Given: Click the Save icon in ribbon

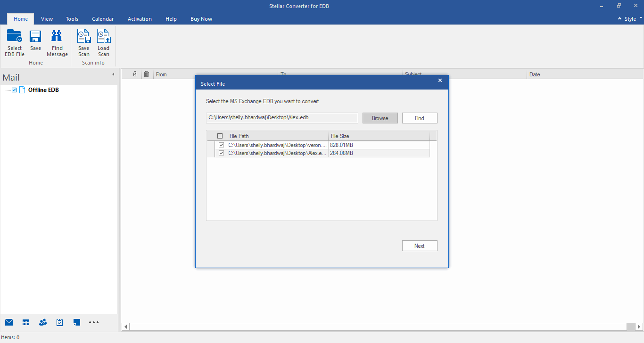Looking at the screenshot, I should (35, 37).
